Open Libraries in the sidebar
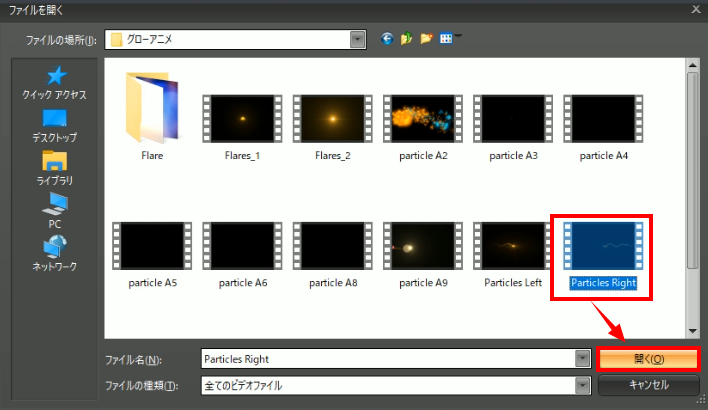The width and height of the screenshot is (708, 410). coord(55,167)
